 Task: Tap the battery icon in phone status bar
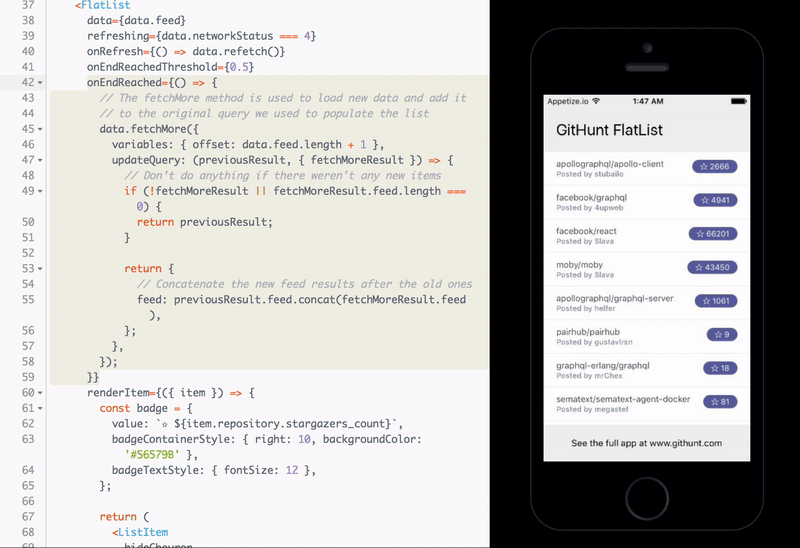coord(738,101)
